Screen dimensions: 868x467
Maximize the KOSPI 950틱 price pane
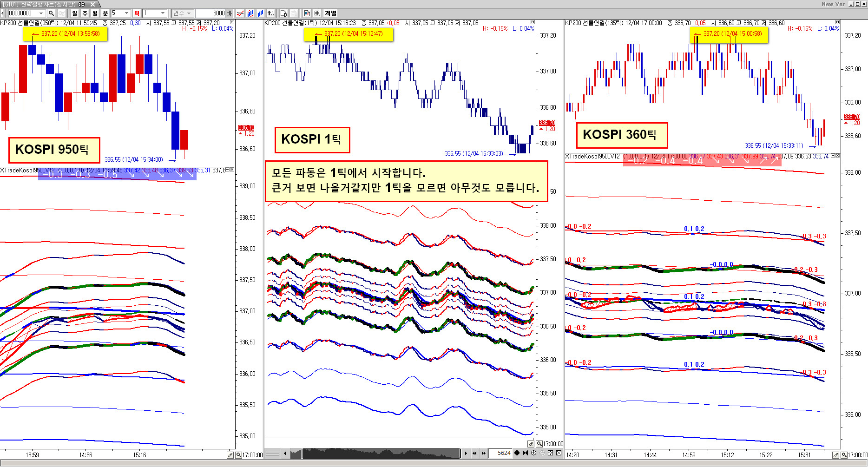click(232, 22)
